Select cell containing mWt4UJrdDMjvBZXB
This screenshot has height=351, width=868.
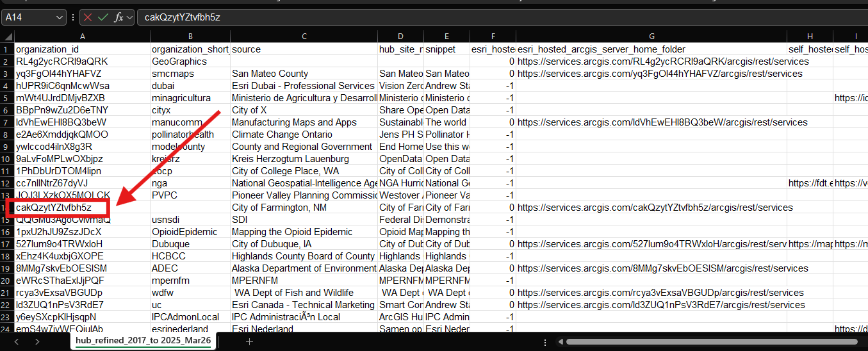82,98
